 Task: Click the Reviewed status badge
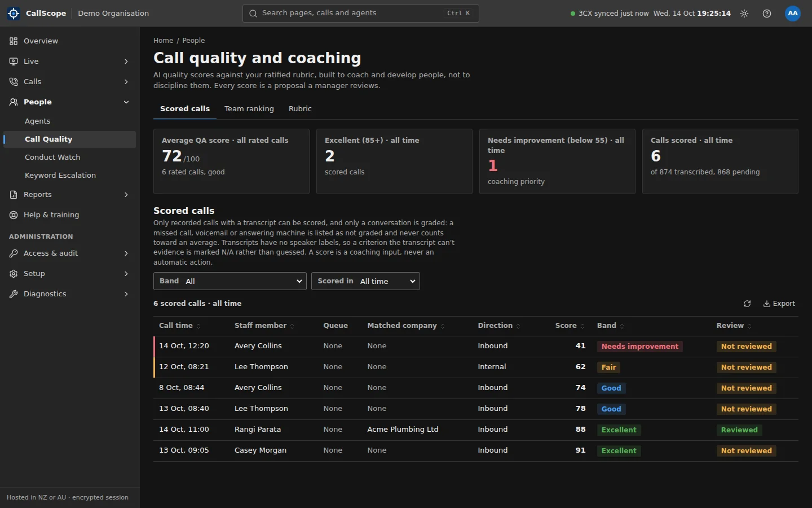pos(739,430)
